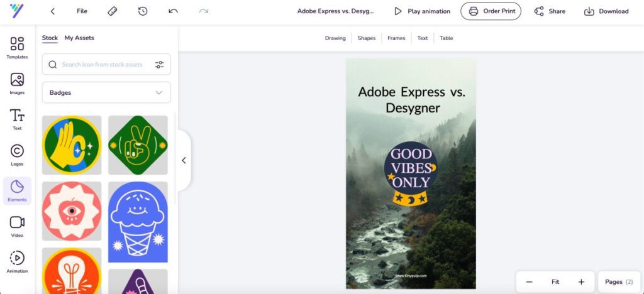Open the Animation panel
The image size is (644, 294).
pyautogui.click(x=17, y=262)
